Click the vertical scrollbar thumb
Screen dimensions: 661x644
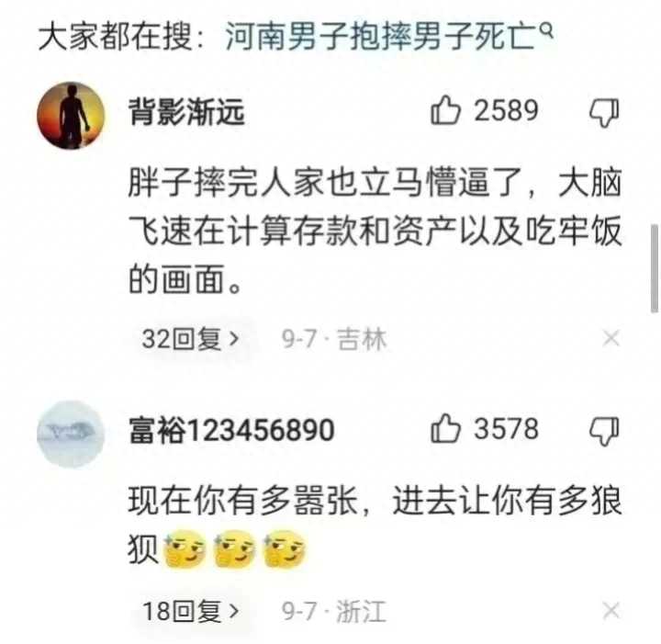(655, 268)
